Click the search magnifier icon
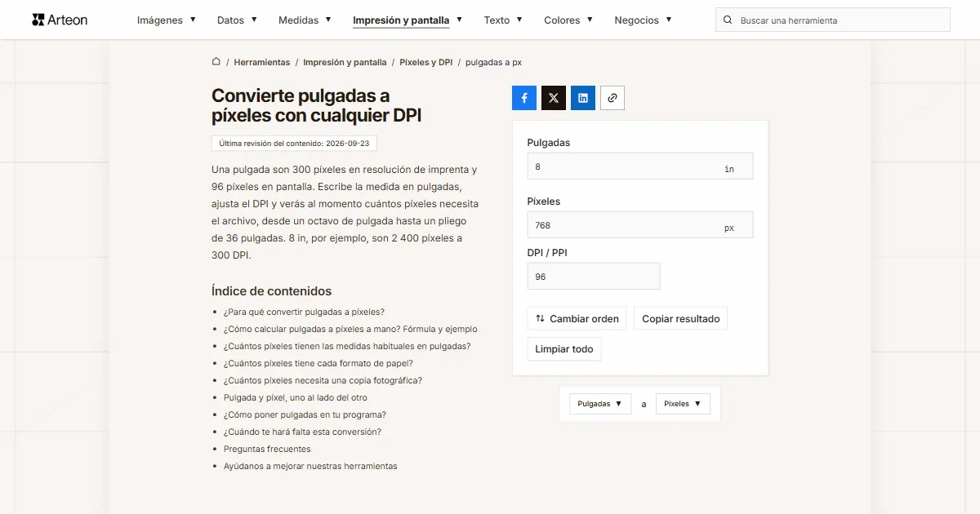 coord(728,20)
